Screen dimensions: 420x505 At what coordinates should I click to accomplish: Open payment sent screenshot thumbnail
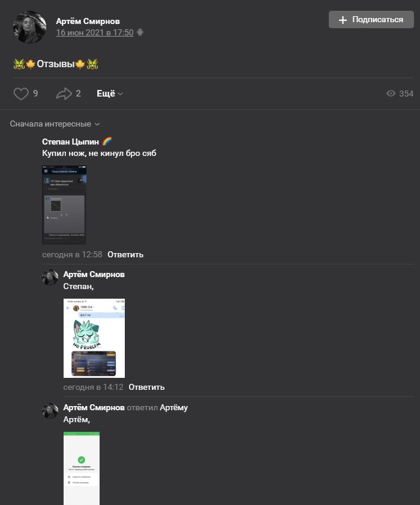coord(82,468)
